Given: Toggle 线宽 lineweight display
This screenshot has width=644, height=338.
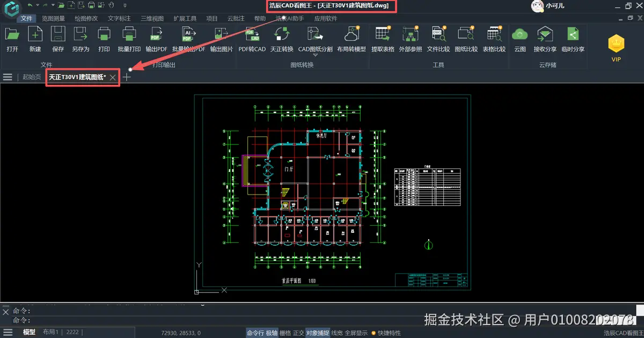Looking at the screenshot, I should tap(337, 333).
